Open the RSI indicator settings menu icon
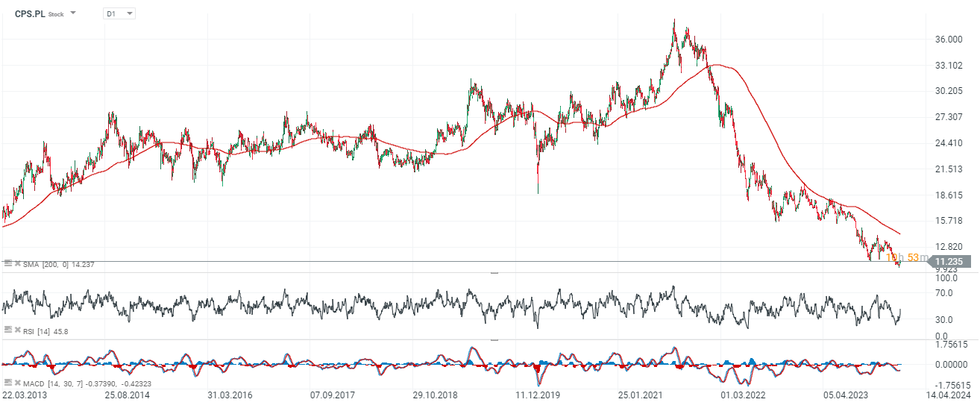Screen dimensions: 980x408 click(7, 330)
